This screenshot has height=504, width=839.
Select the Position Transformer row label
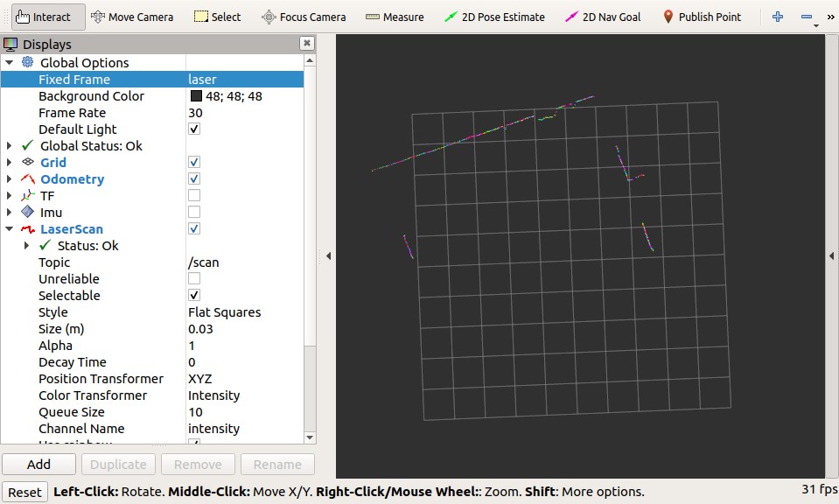101,378
